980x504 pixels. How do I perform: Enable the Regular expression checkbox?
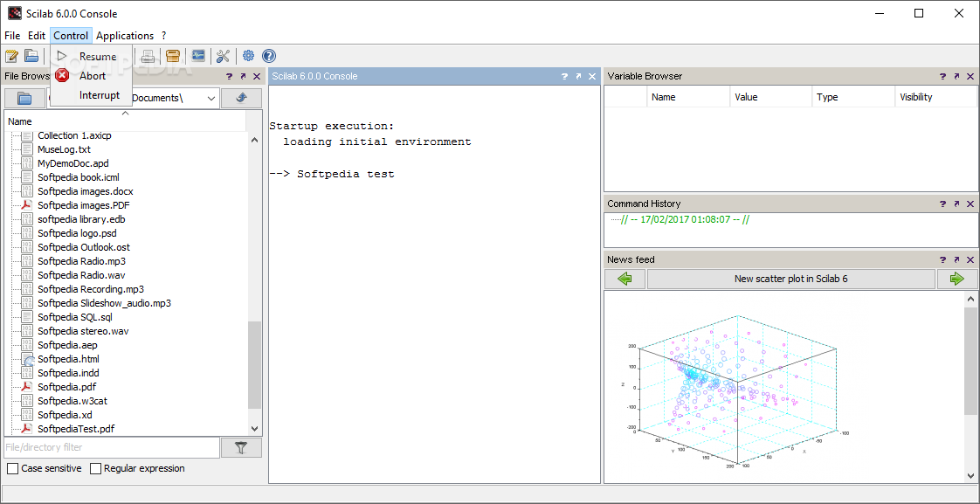(95, 468)
